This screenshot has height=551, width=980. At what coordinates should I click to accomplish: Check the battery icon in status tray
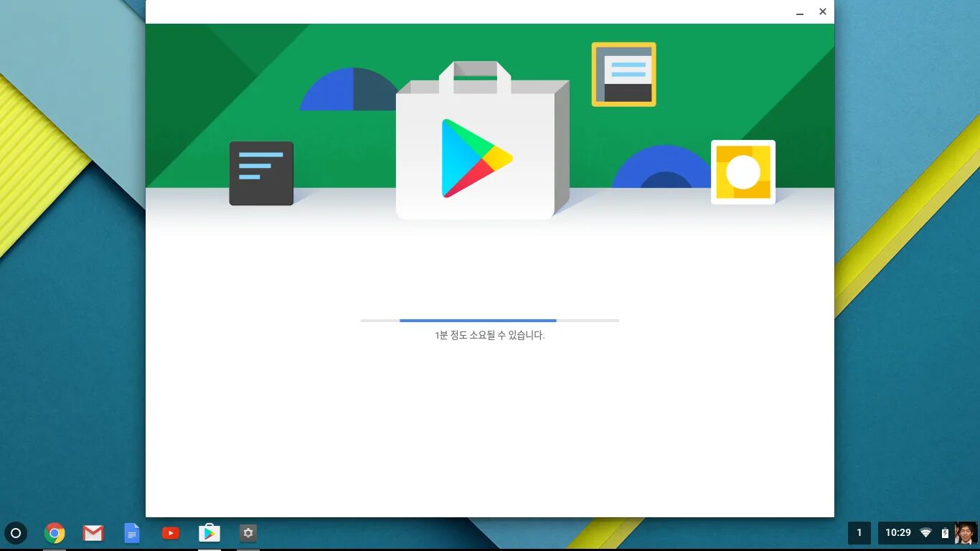pyautogui.click(x=945, y=533)
